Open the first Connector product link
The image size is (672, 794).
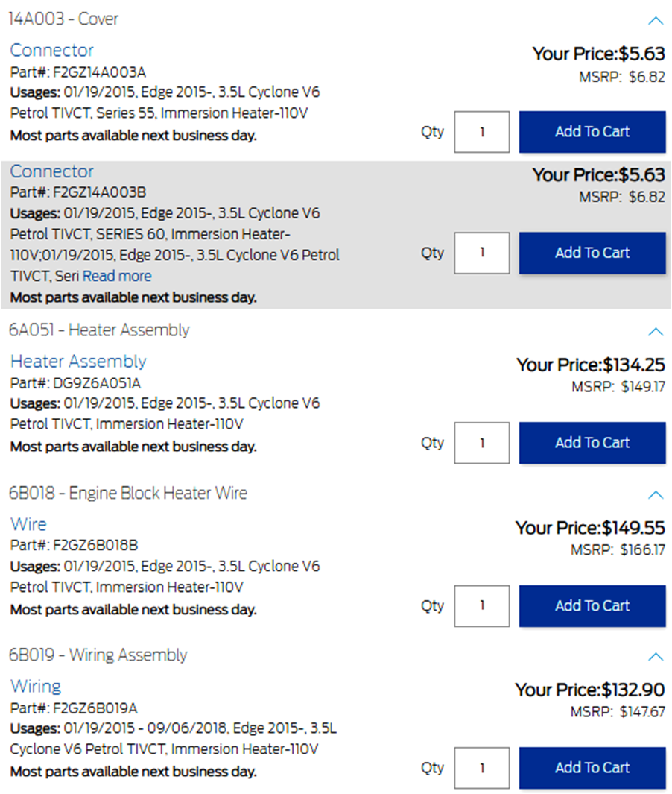(x=52, y=51)
